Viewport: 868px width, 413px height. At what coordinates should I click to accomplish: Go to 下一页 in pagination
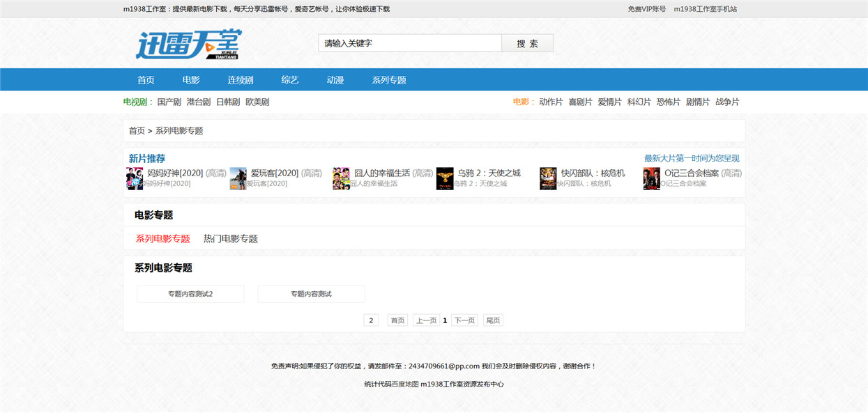click(465, 320)
